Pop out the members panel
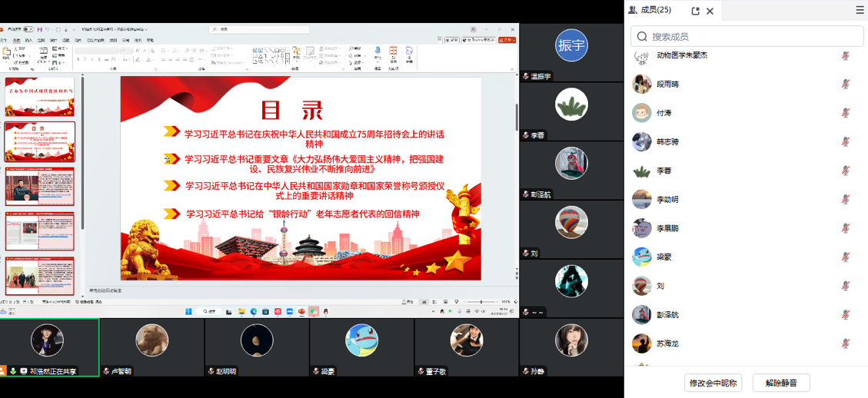The image size is (868, 398). pyautogui.click(x=695, y=11)
